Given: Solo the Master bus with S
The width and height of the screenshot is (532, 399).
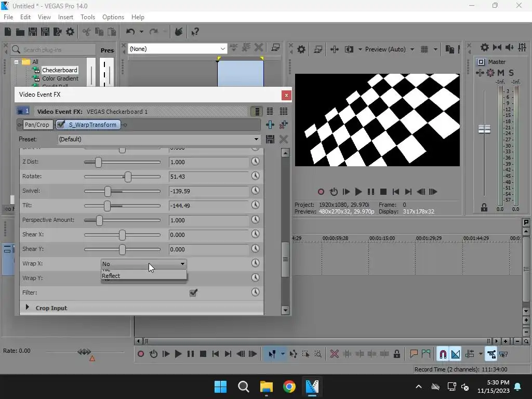Looking at the screenshot, I should [511, 73].
